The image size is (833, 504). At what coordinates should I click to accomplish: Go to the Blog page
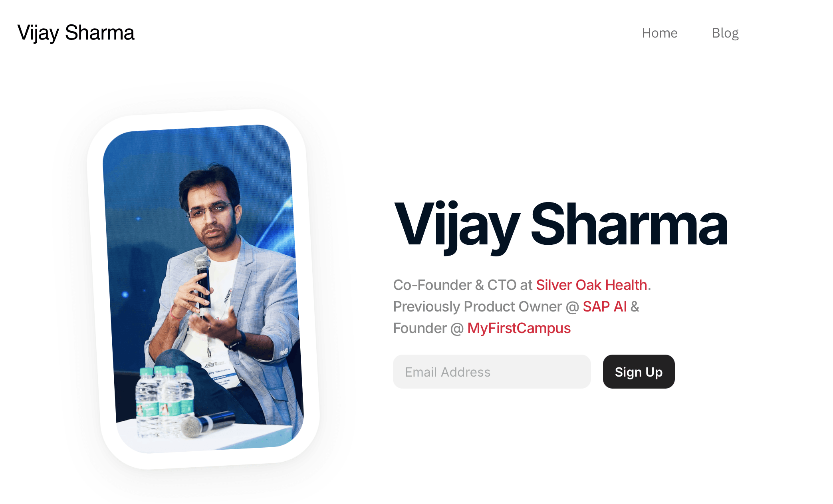click(x=725, y=33)
